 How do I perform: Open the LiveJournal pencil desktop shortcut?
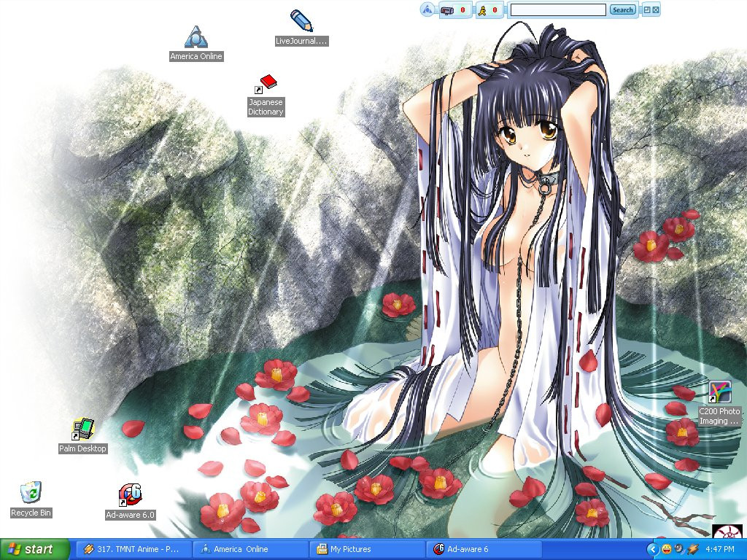[301, 21]
